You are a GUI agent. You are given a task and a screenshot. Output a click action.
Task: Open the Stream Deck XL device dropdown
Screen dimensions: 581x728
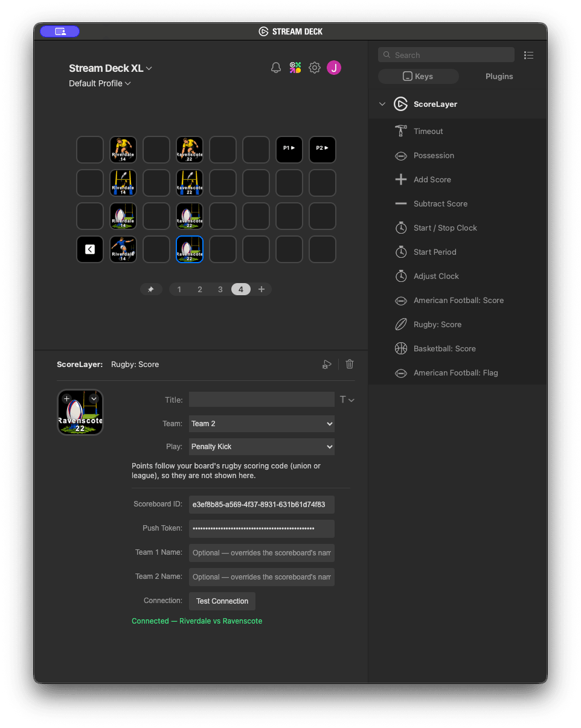click(111, 68)
